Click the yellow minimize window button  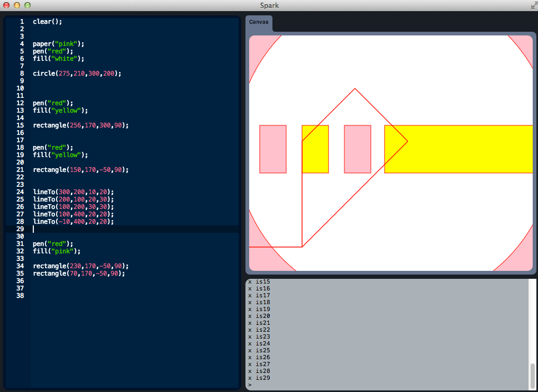(x=17, y=5)
